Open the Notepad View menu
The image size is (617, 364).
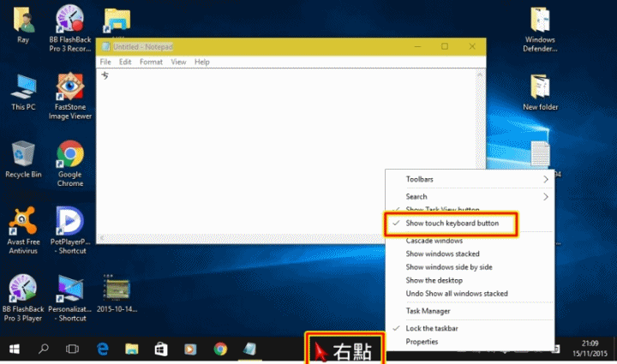(x=178, y=63)
